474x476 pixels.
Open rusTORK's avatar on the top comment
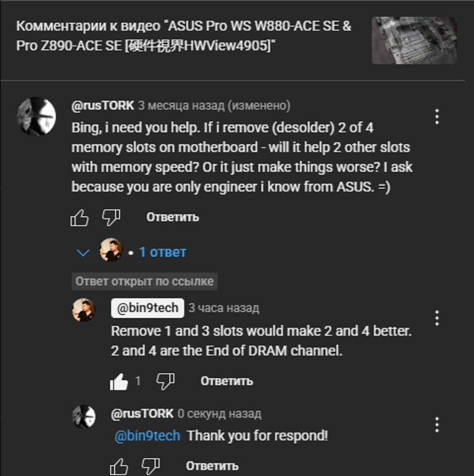point(36,116)
